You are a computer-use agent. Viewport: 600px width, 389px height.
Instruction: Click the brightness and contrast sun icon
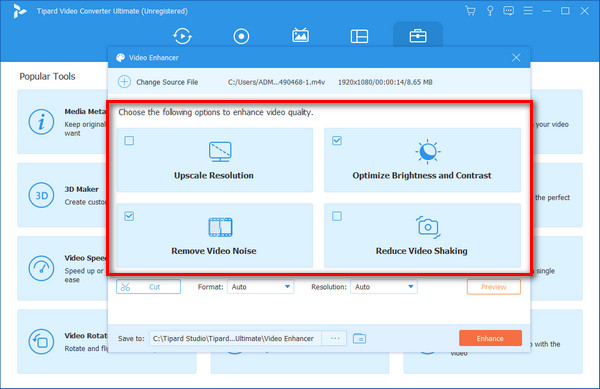pyautogui.click(x=427, y=151)
